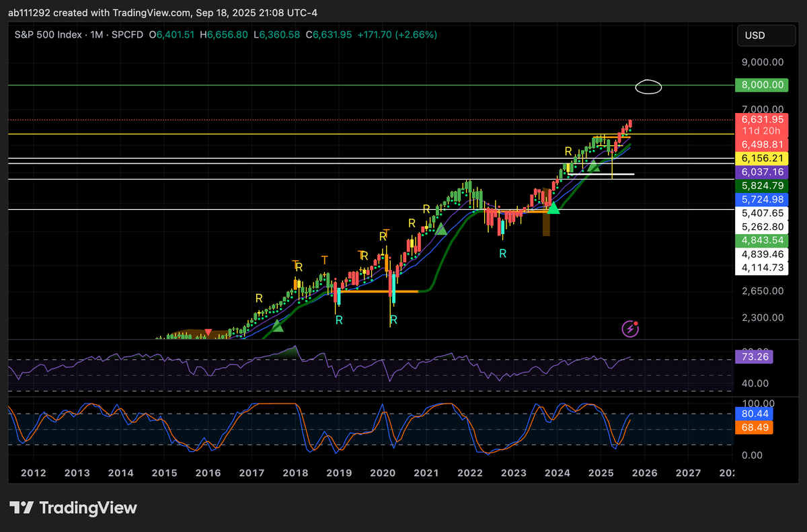807x532 pixels.
Task: Click the green triangle marker above the 2021 candles
Action: [x=440, y=231]
